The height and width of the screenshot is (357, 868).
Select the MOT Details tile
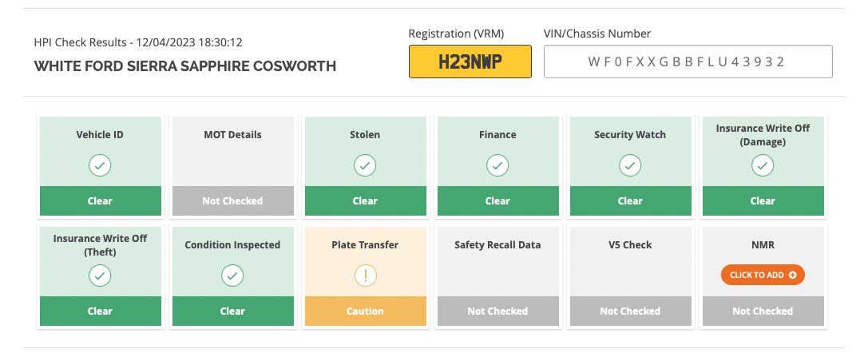pos(232,166)
